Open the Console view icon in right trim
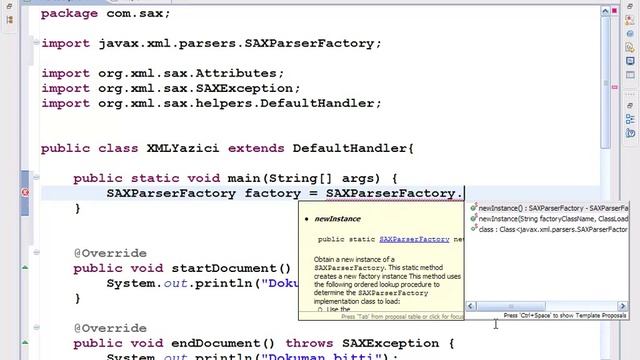Viewport: 640px width, 360px height. 630,61
